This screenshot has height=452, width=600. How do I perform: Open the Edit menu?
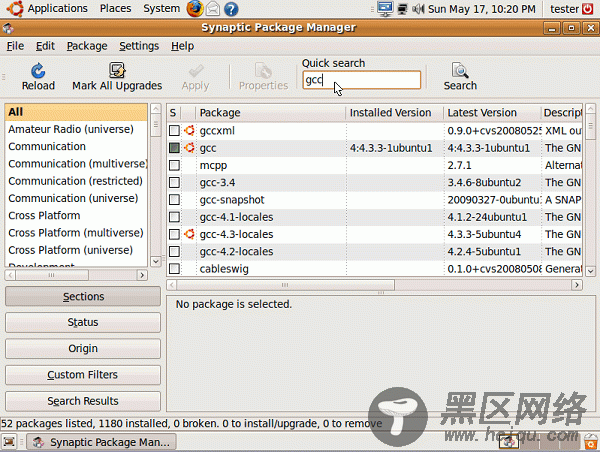[x=45, y=46]
